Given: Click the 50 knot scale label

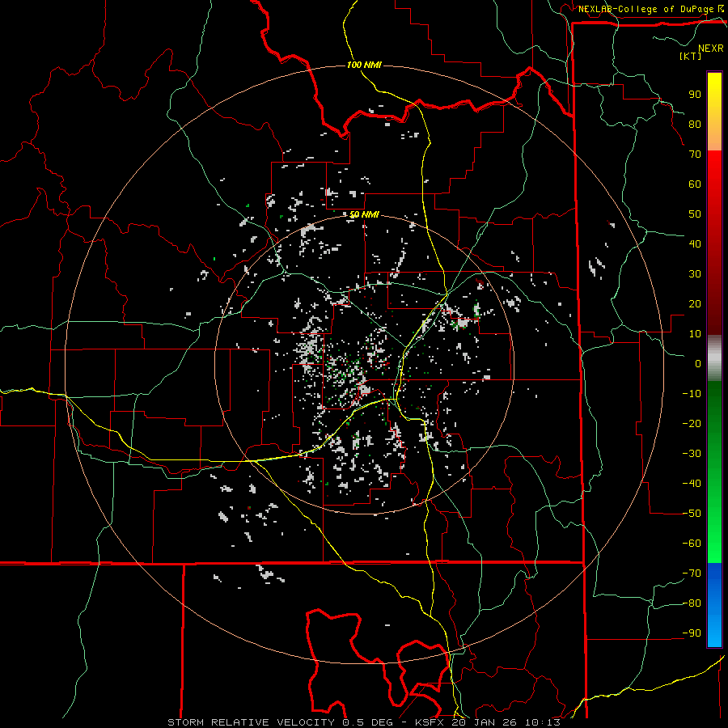Looking at the screenshot, I should [x=695, y=214].
